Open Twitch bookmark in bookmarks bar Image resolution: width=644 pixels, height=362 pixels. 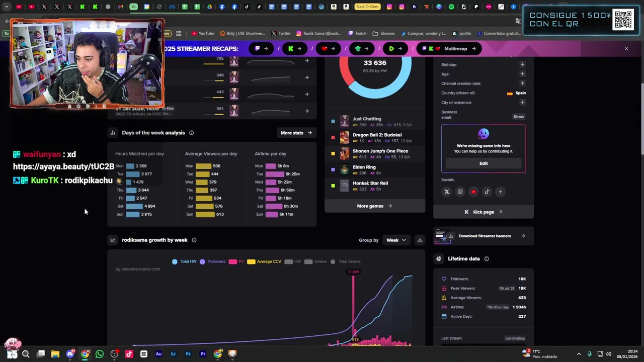click(x=357, y=34)
